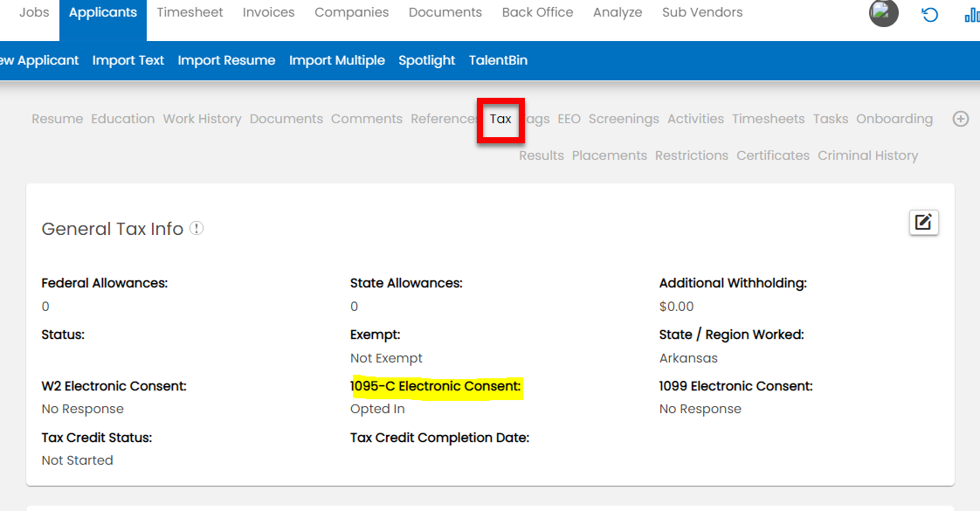The height and width of the screenshot is (511, 980).
Task: Click the Tax Credit Status label
Action: coord(96,438)
